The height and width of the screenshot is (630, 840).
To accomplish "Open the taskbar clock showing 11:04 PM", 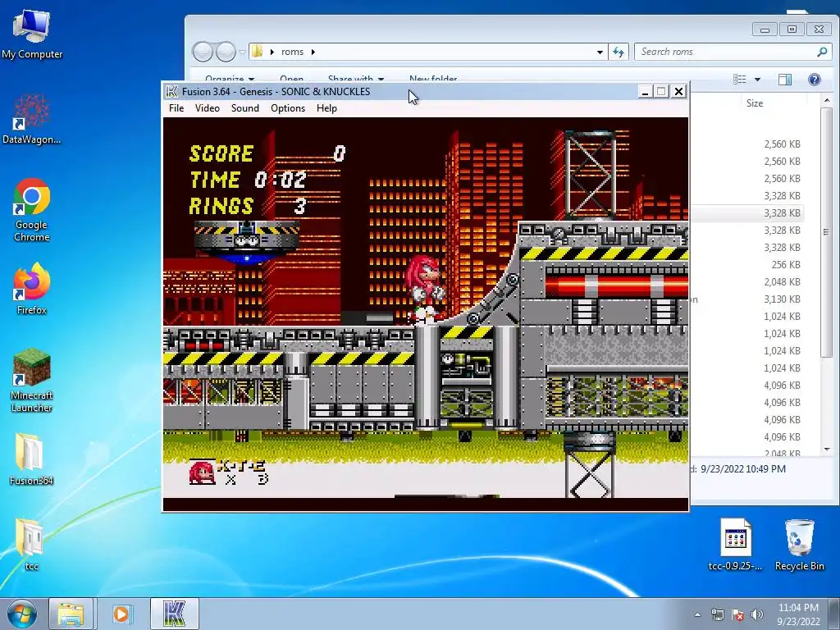I will (x=798, y=614).
